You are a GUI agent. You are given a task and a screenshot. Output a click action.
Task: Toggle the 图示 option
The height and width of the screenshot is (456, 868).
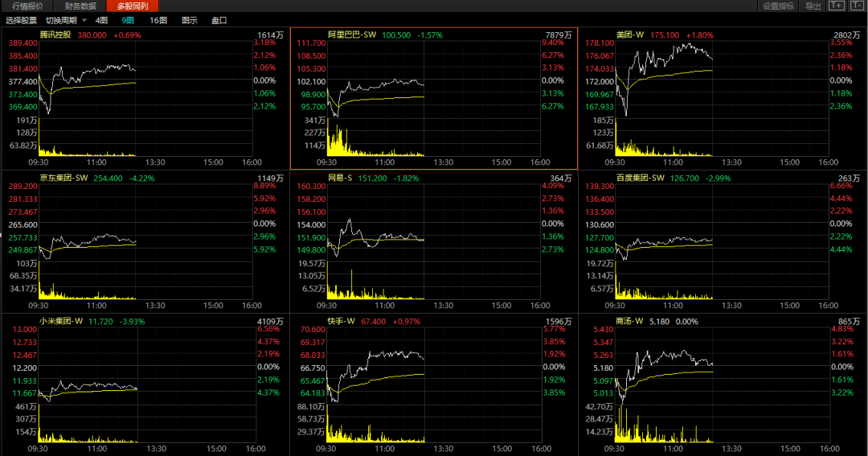190,20
